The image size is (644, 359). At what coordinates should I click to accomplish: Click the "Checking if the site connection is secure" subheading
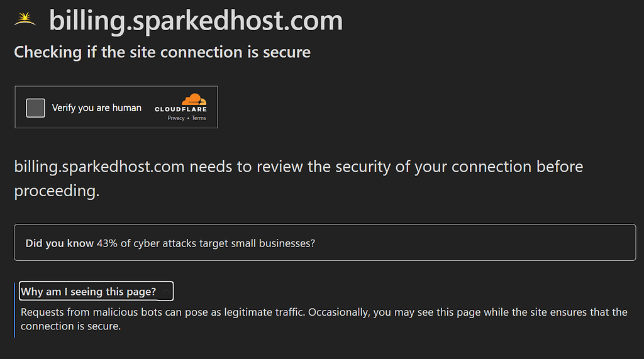pyautogui.click(x=162, y=52)
